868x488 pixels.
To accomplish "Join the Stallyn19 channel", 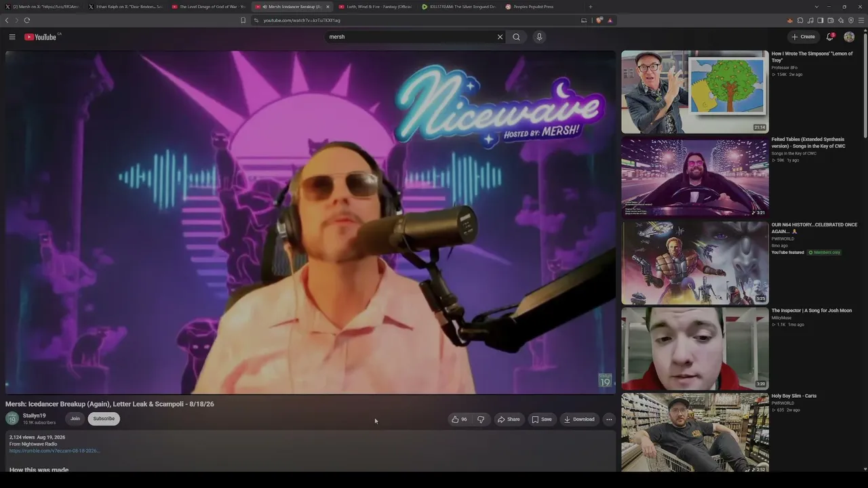I will pyautogui.click(x=75, y=419).
